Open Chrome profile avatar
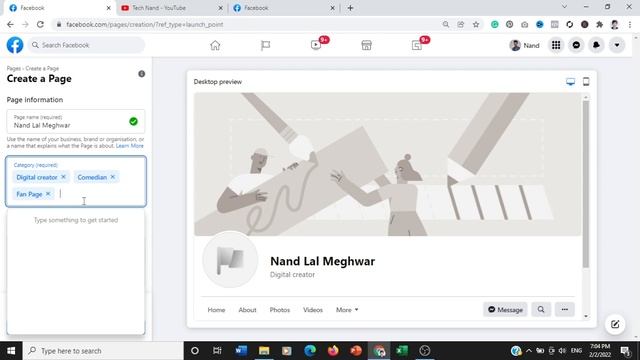 click(615, 24)
